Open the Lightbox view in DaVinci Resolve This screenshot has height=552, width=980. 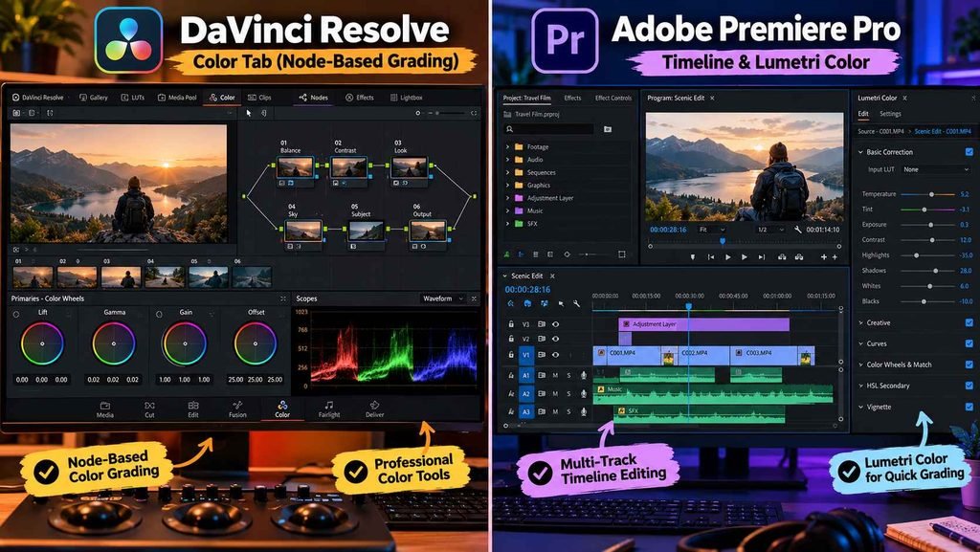(x=406, y=98)
